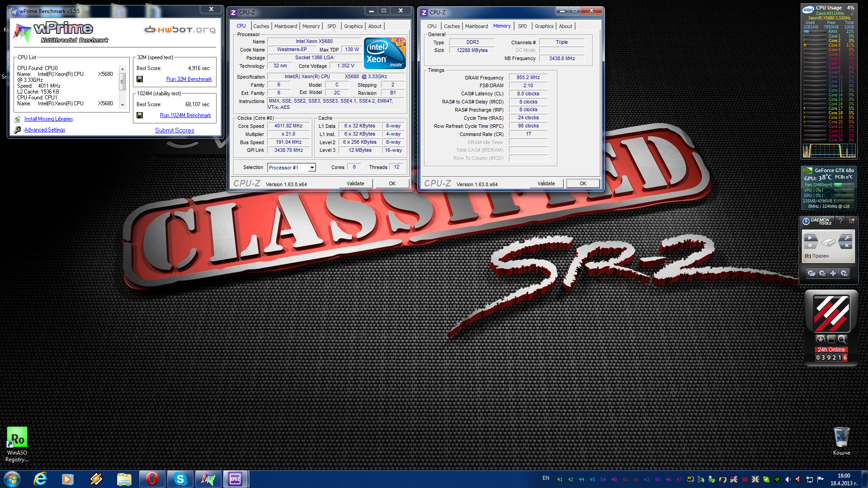Click Validate in the CPU-Z Memory window

(546, 183)
